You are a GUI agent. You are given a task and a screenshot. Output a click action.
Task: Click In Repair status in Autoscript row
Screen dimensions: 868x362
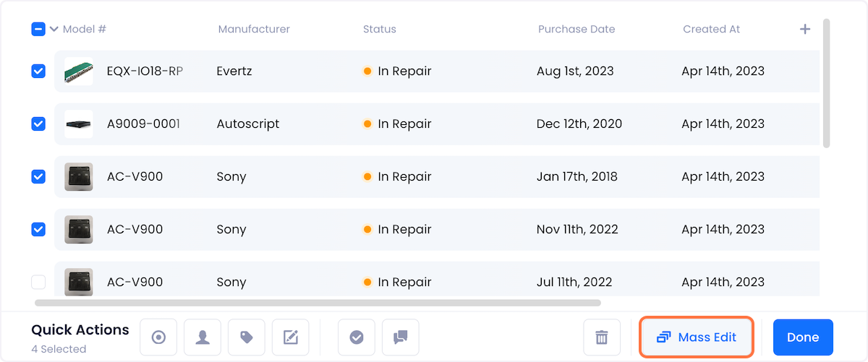(x=398, y=124)
